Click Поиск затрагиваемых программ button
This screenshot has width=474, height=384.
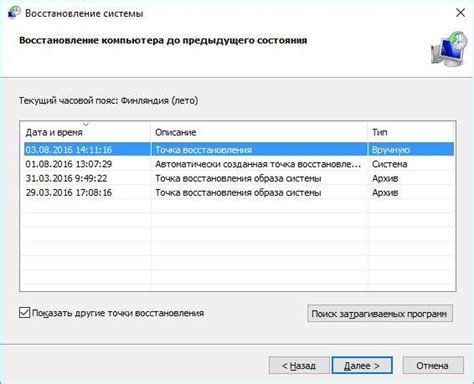click(x=380, y=313)
